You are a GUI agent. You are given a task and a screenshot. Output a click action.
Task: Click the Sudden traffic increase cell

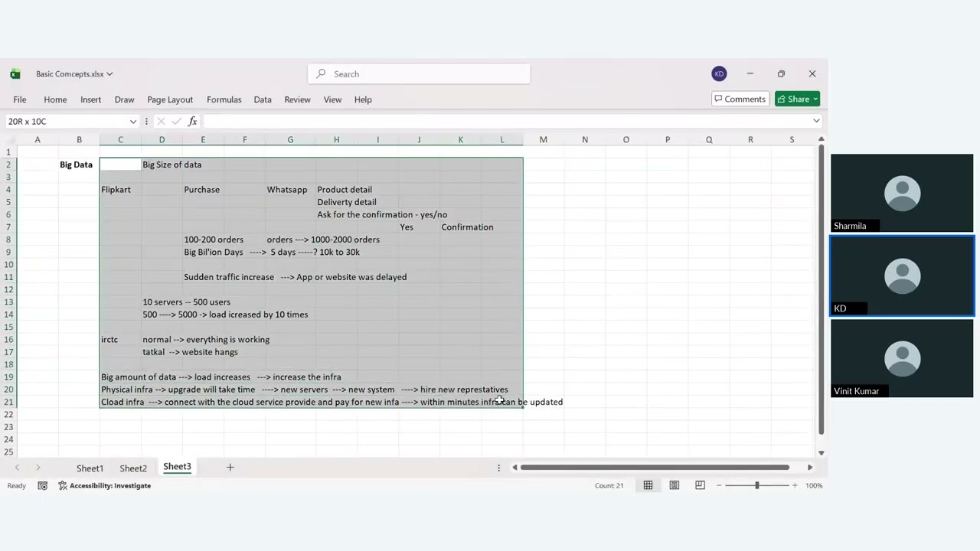pyautogui.click(x=228, y=277)
